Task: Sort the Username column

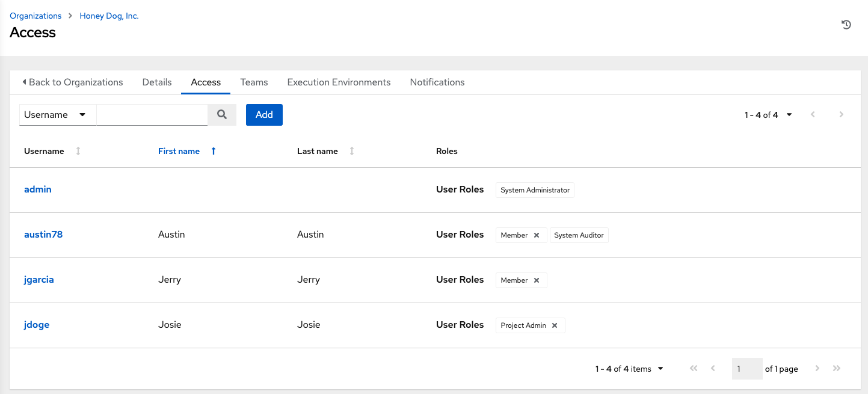Action: [78, 151]
